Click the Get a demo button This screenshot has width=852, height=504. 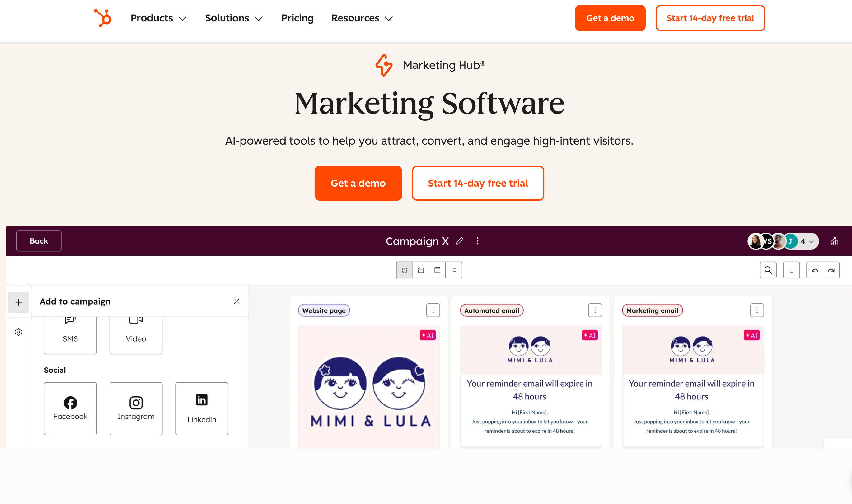pos(358,183)
